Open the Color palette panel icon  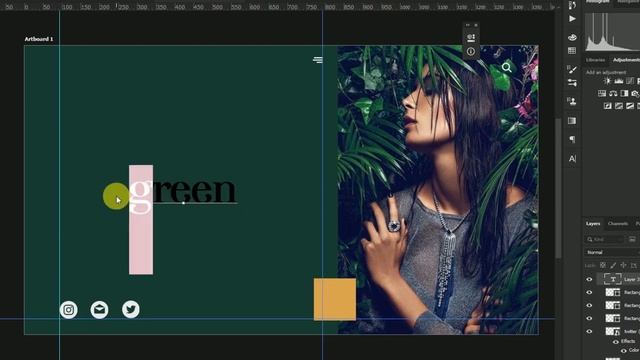[572, 37]
